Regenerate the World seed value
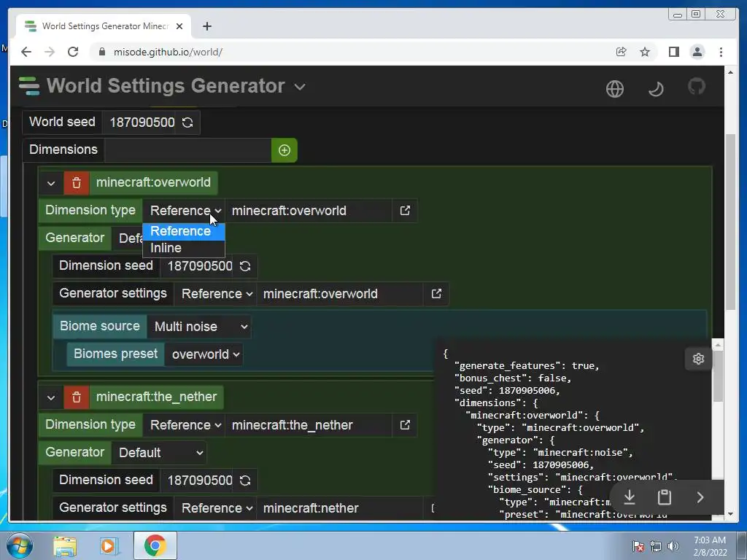This screenshot has width=747, height=560. pyautogui.click(x=187, y=122)
